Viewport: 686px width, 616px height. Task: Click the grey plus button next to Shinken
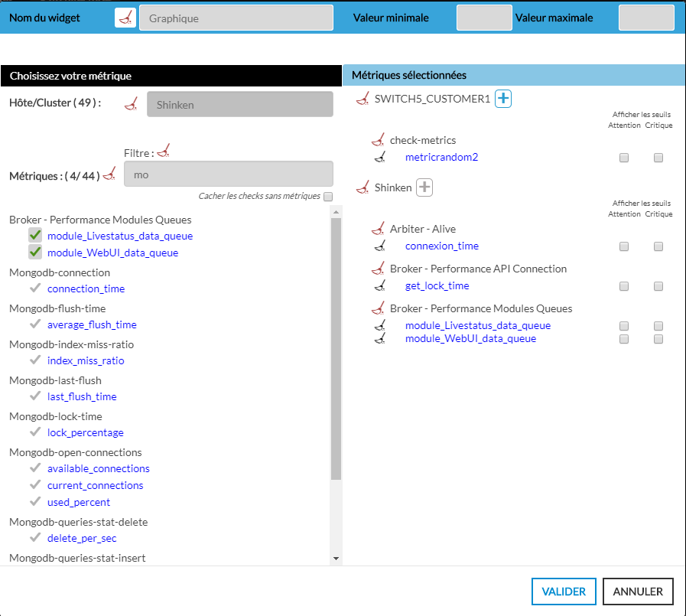tap(424, 187)
